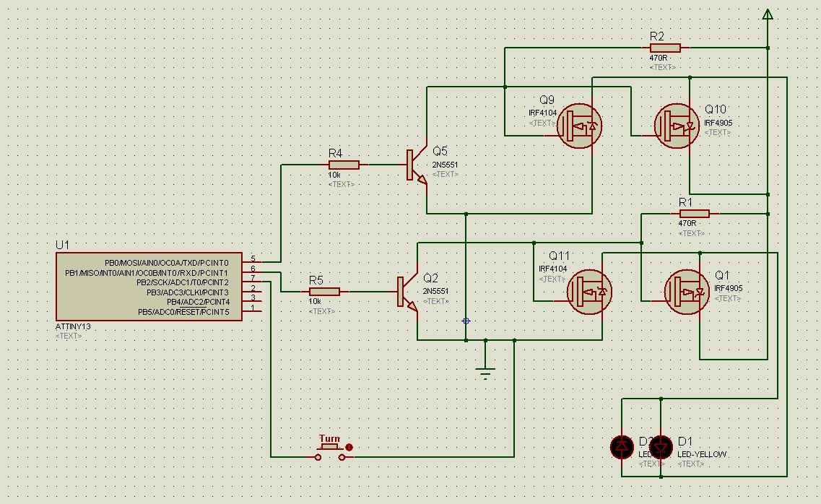Click the 470R value under R1
821x504 pixels.
pos(687,223)
